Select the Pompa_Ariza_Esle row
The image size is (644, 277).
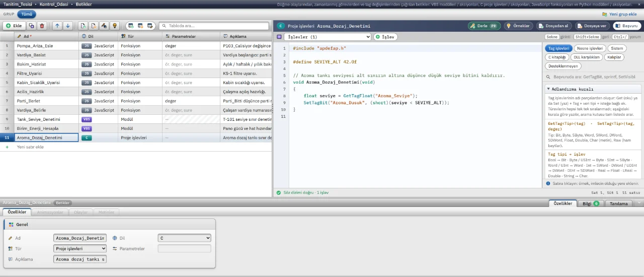[136, 46]
